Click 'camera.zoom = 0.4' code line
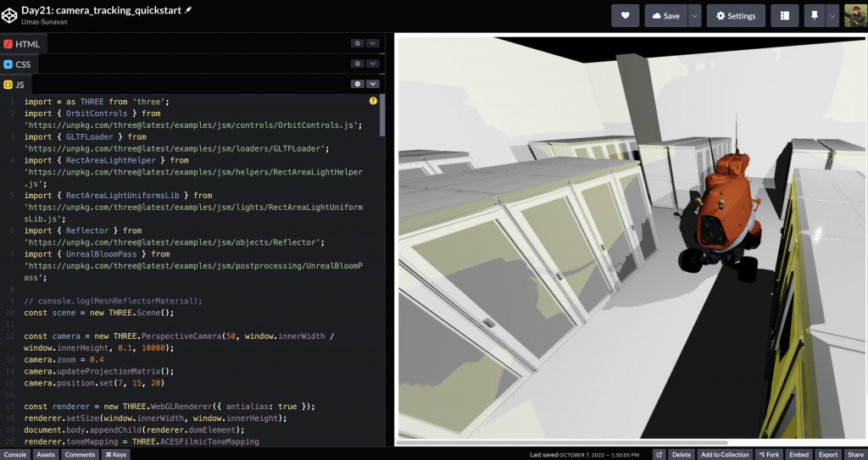The image size is (868, 460). click(64, 359)
